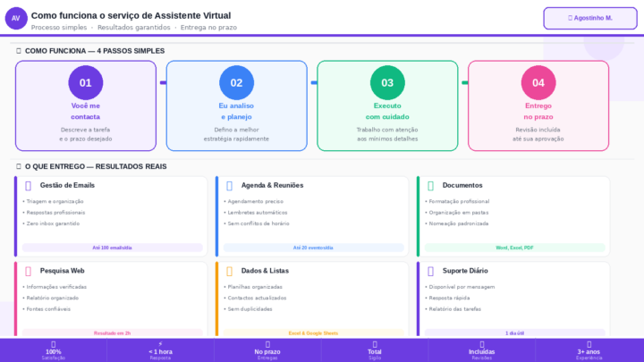Click the Documentos card icon
The image size is (644, 362).
[431, 186]
